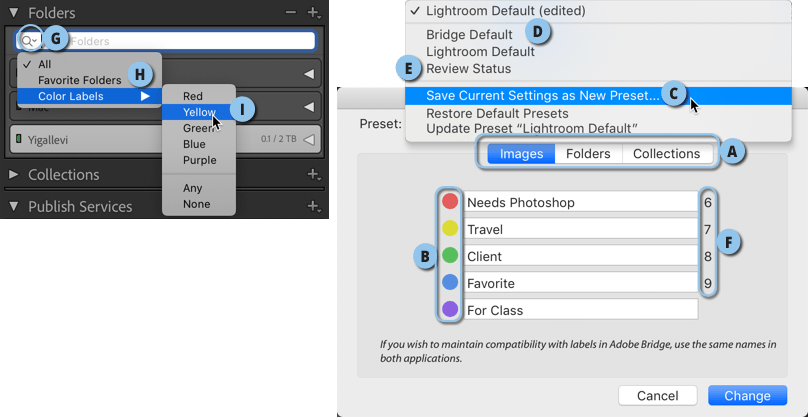
Task: Click the plus icon beside Collections panel
Action: coord(314,175)
